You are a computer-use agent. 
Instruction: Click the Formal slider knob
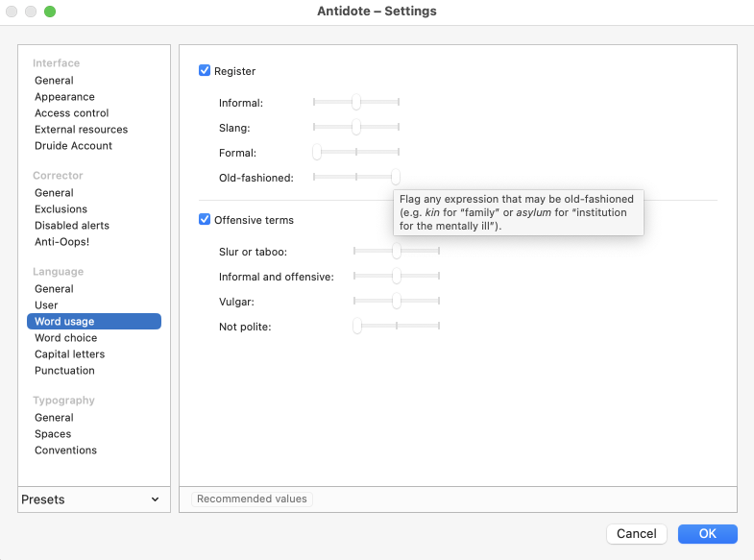(316, 152)
